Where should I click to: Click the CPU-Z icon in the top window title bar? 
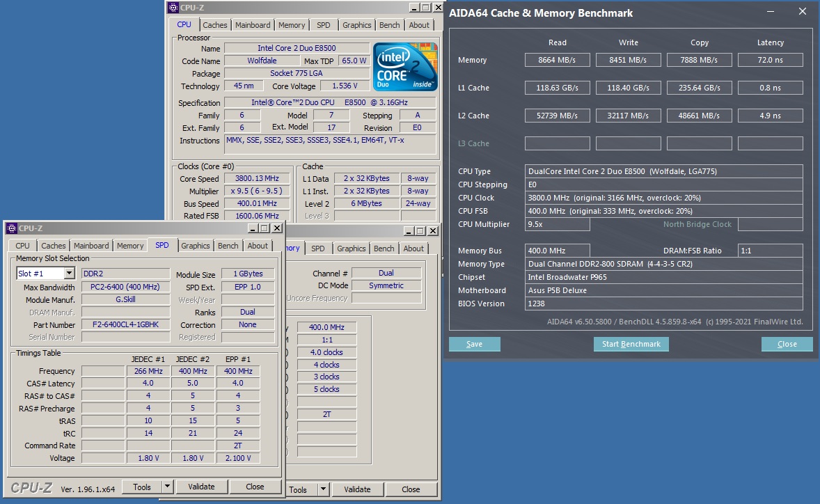point(173,8)
